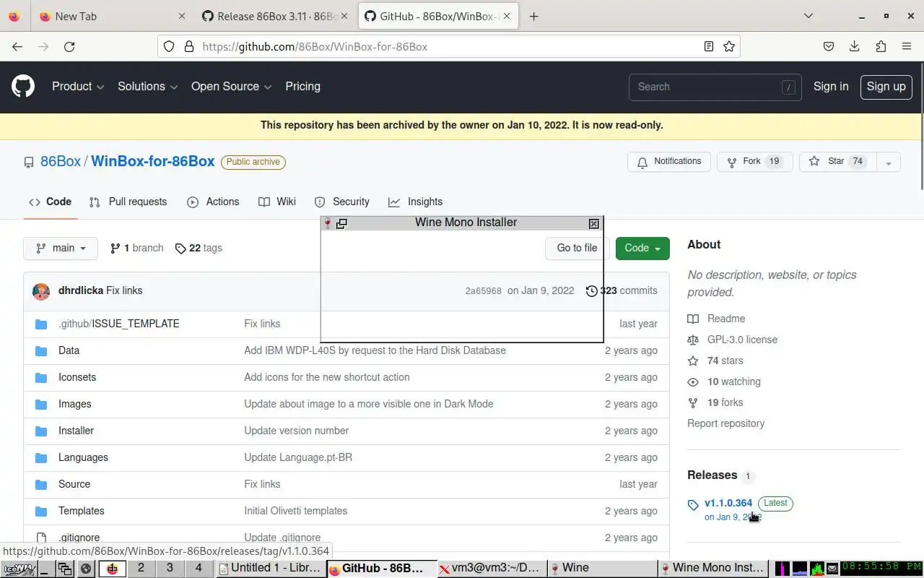
Task: Expand the Solutions menu
Action: point(147,86)
